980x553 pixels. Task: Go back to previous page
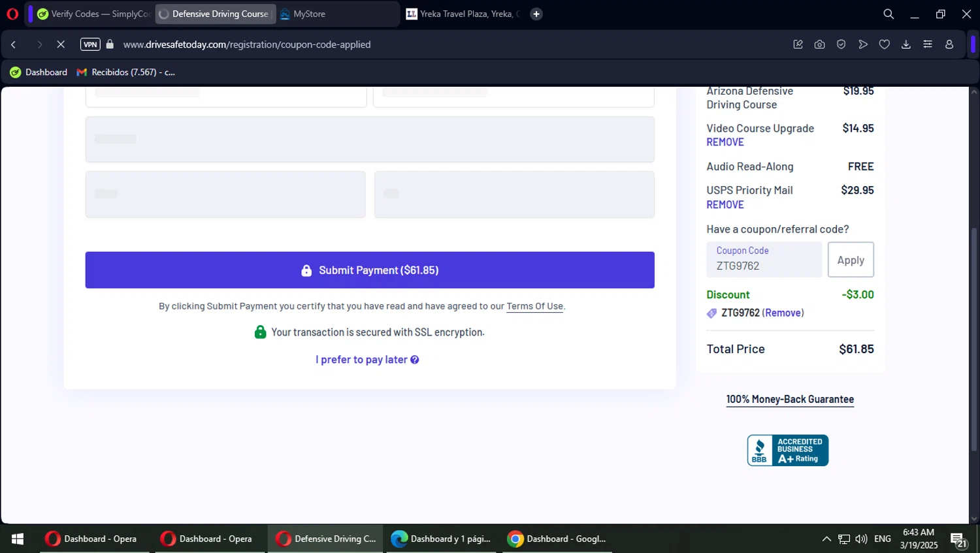point(14,44)
